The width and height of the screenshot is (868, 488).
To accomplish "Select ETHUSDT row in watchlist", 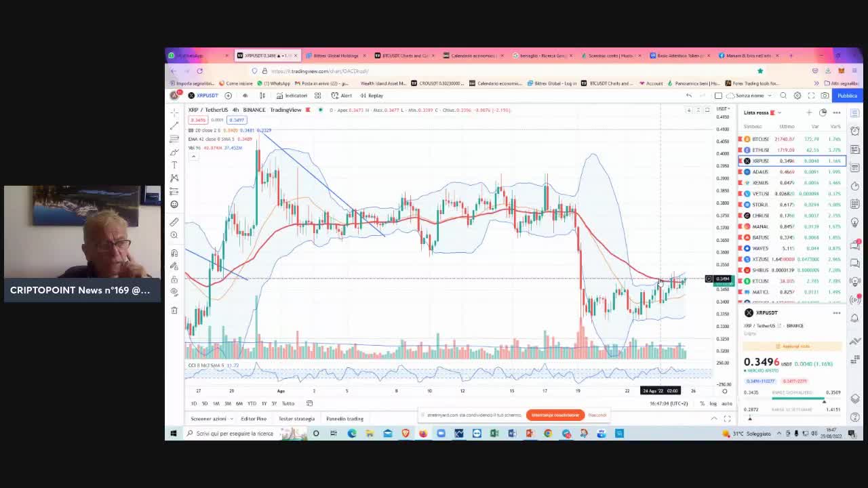I will coord(791,150).
